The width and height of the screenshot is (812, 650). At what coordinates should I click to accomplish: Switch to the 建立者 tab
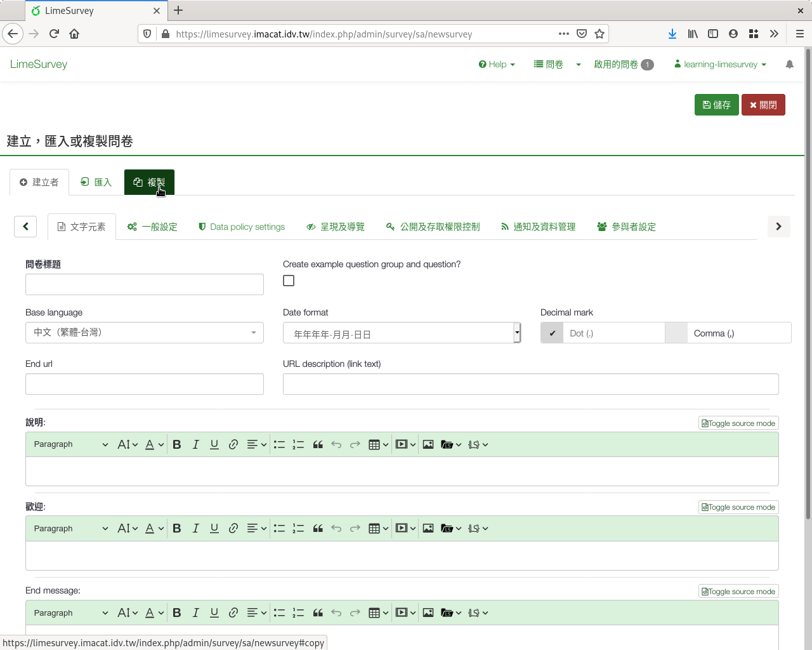click(x=39, y=182)
